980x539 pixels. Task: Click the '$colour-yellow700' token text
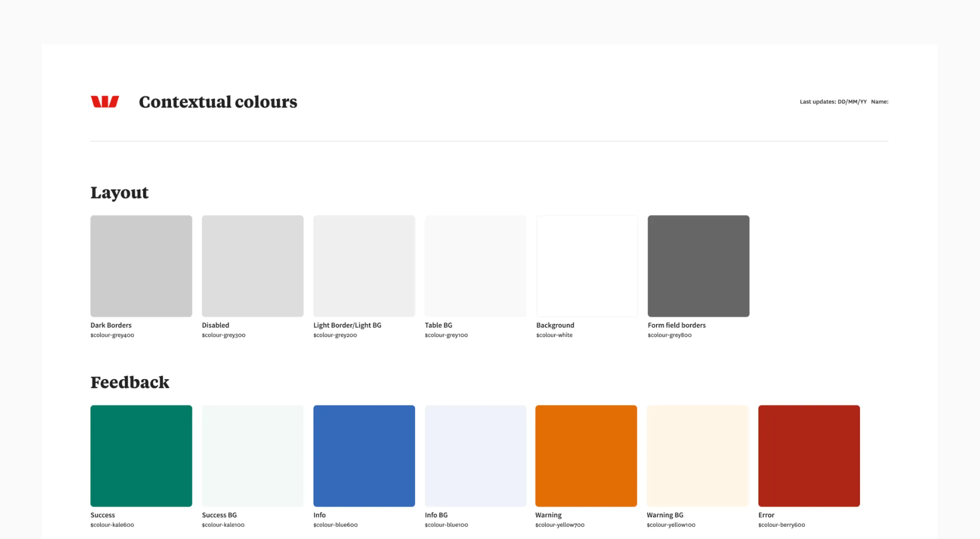560,525
